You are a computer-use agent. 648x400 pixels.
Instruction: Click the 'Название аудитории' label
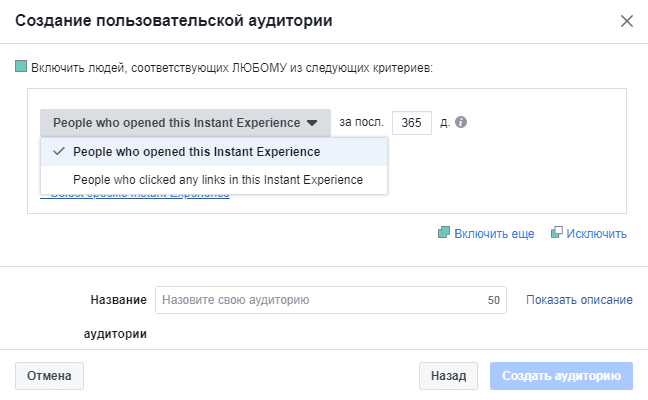(116, 317)
